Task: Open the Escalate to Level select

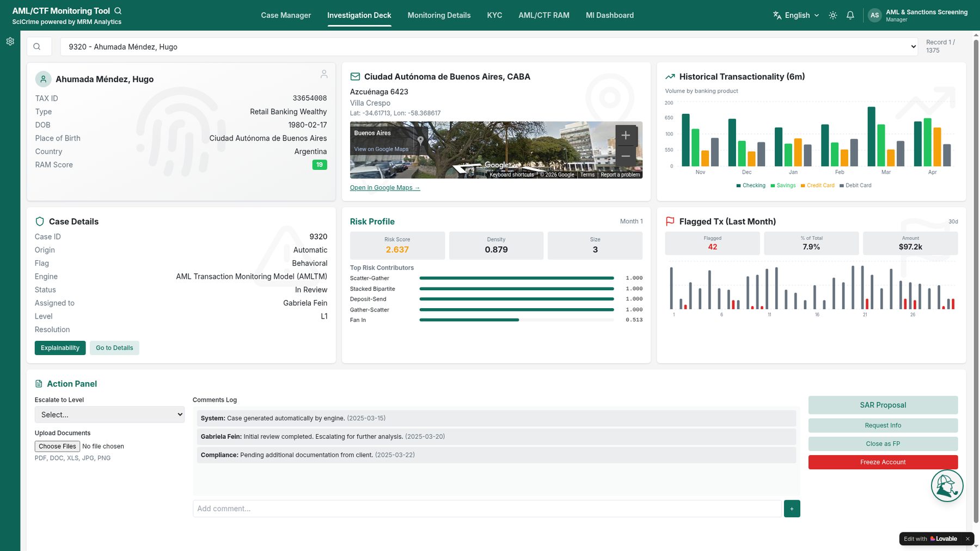Action: point(109,414)
